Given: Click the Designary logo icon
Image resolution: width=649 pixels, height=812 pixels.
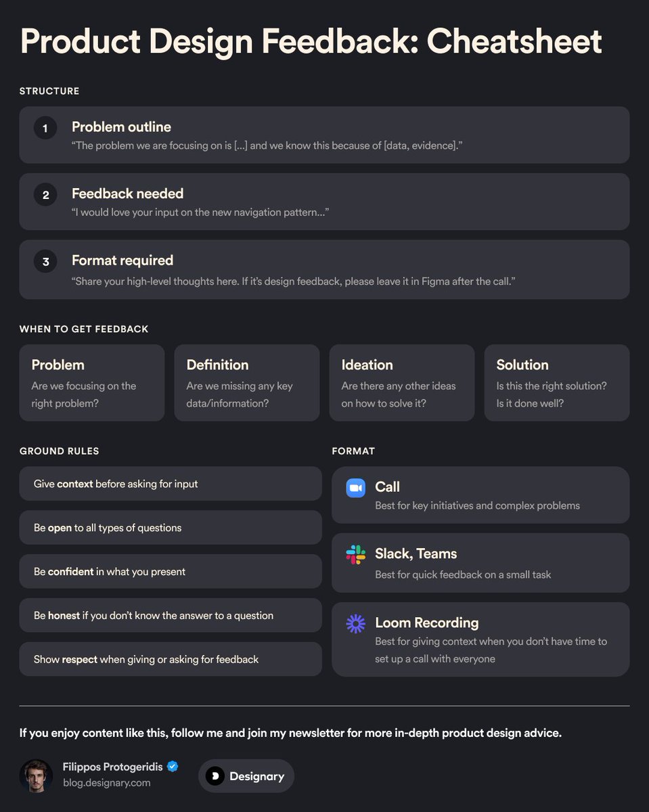Looking at the screenshot, I should click(x=215, y=776).
